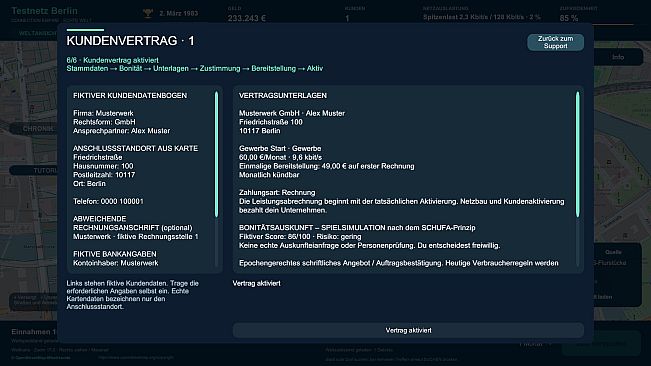Select 'Zustimmung' step in the breadcrumb
This screenshot has height=366, width=651.
coord(220,68)
